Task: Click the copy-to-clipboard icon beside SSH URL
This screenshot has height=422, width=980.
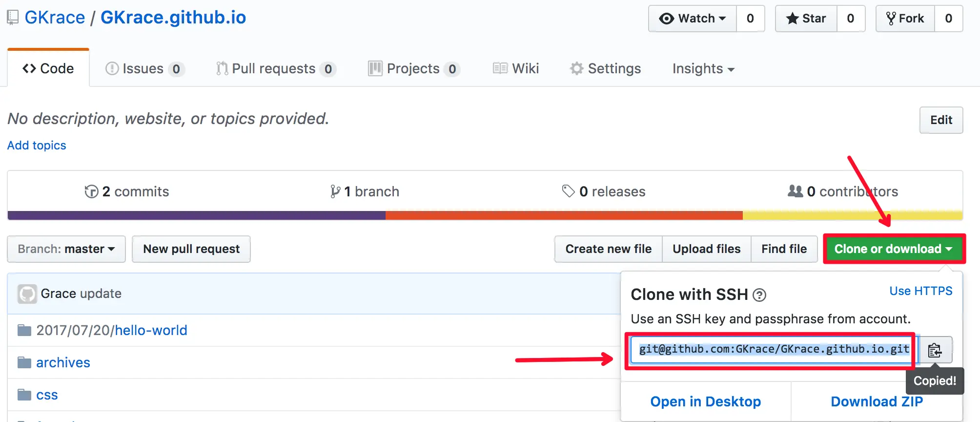Action: [x=935, y=350]
